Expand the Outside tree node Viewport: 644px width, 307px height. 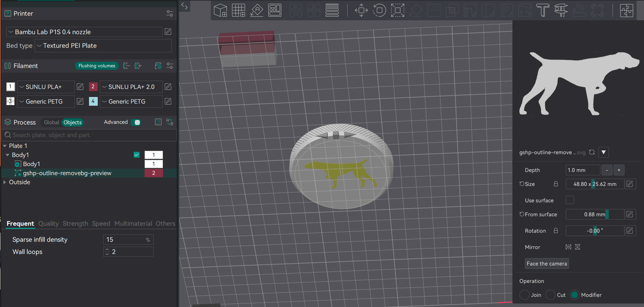pos(5,182)
